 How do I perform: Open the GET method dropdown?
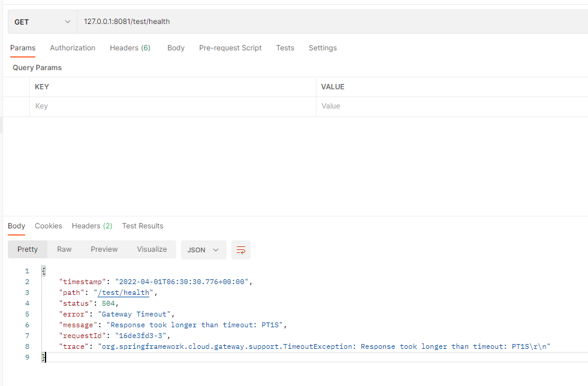pos(43,22)
